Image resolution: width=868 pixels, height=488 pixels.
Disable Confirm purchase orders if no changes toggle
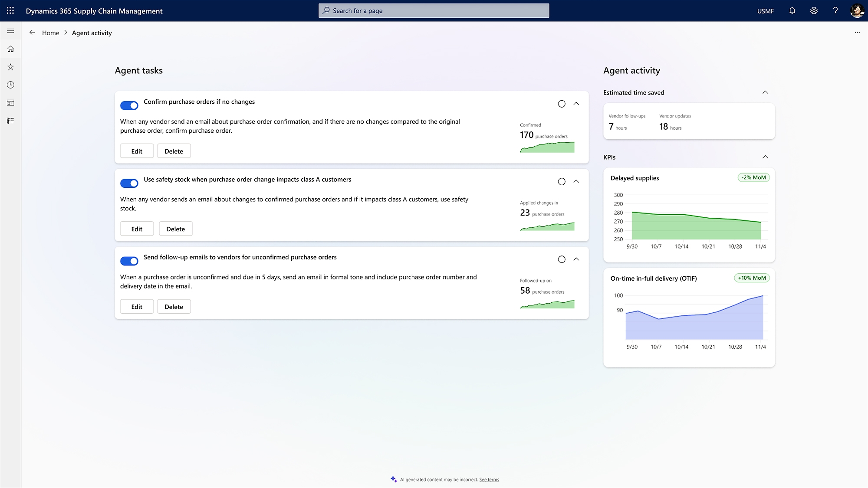(129, 105)
